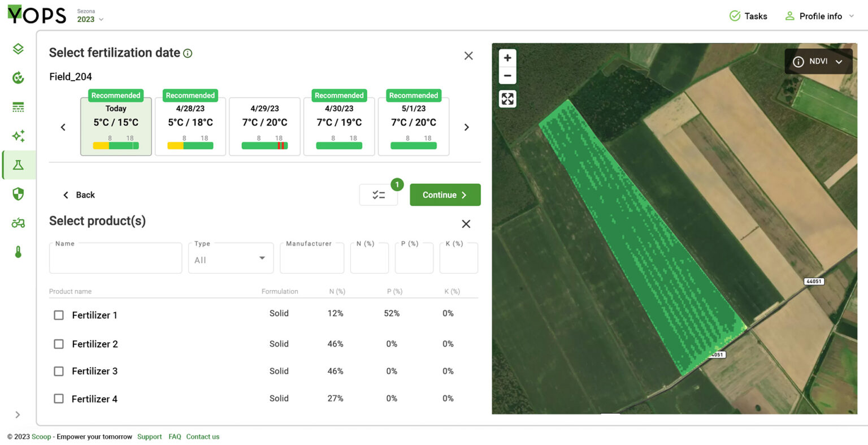Click the flask fertilization sidebar icon
The height and width of the screenshot is (445, 868).
click(18, 165)
